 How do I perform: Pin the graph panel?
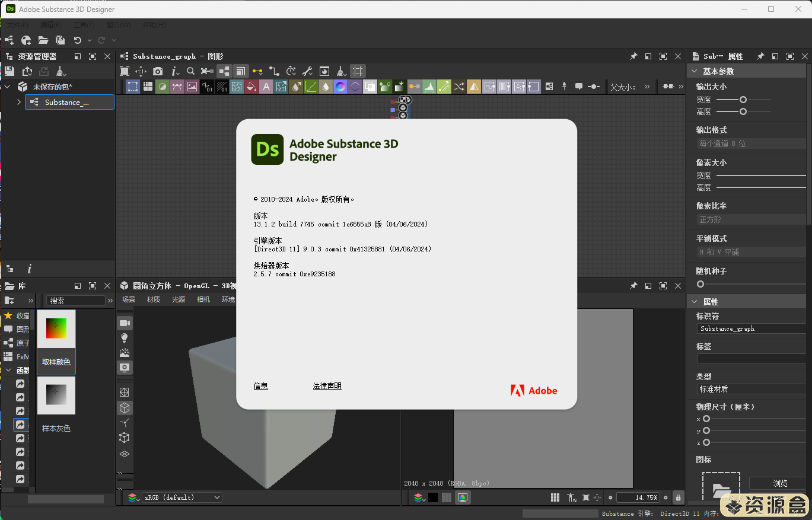[x=633, y=56]
